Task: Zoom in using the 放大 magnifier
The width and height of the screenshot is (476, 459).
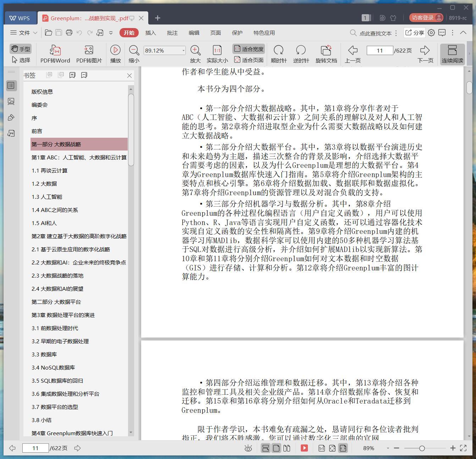Action: point(195,54)
